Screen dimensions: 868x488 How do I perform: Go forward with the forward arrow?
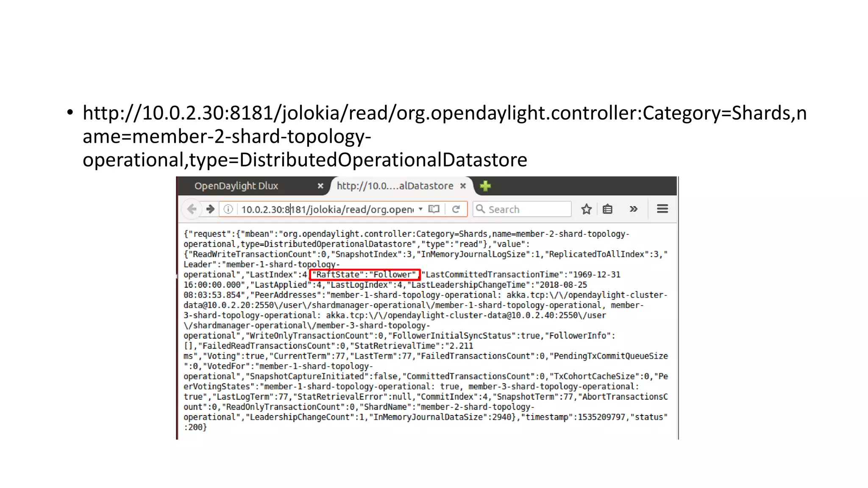pyautogui.click(x=210, y=209)
